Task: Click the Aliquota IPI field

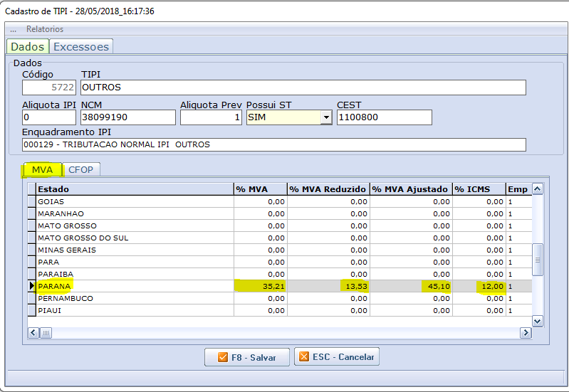Action: click(x=48, y=117)
